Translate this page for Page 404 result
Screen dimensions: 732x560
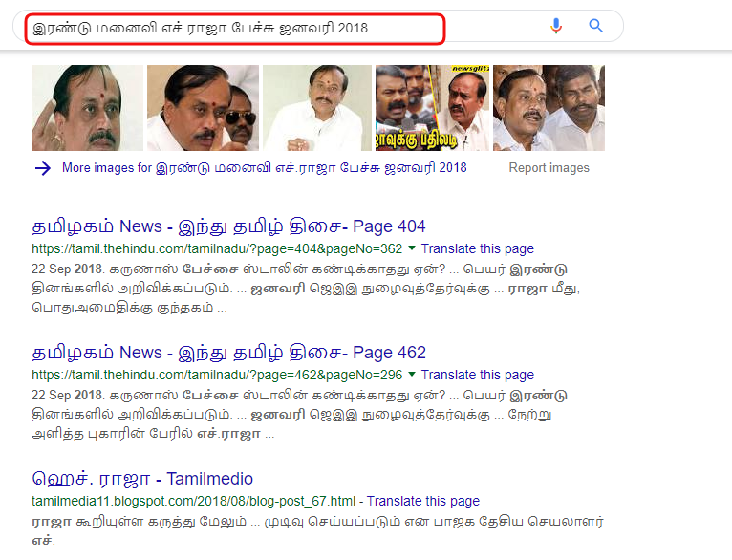click(478, 248)
